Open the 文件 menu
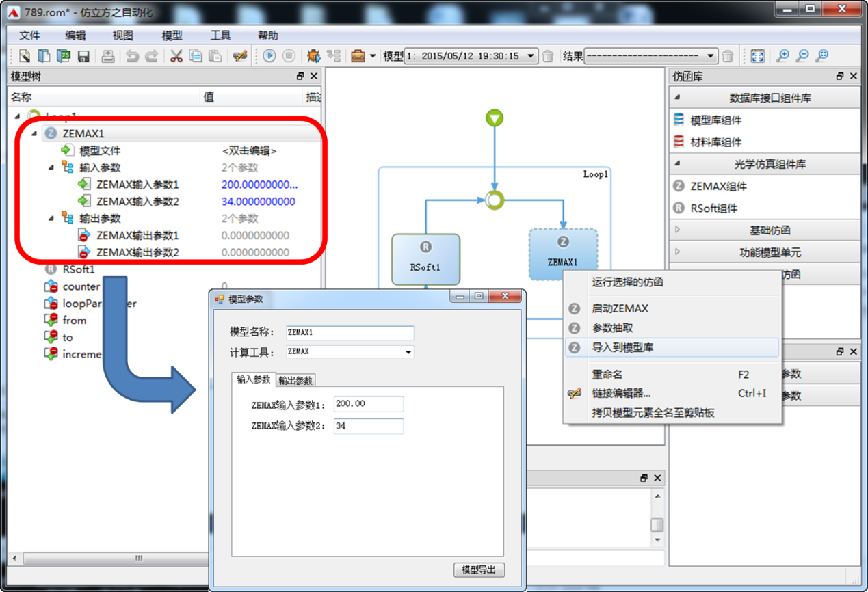 pos(30,36)
